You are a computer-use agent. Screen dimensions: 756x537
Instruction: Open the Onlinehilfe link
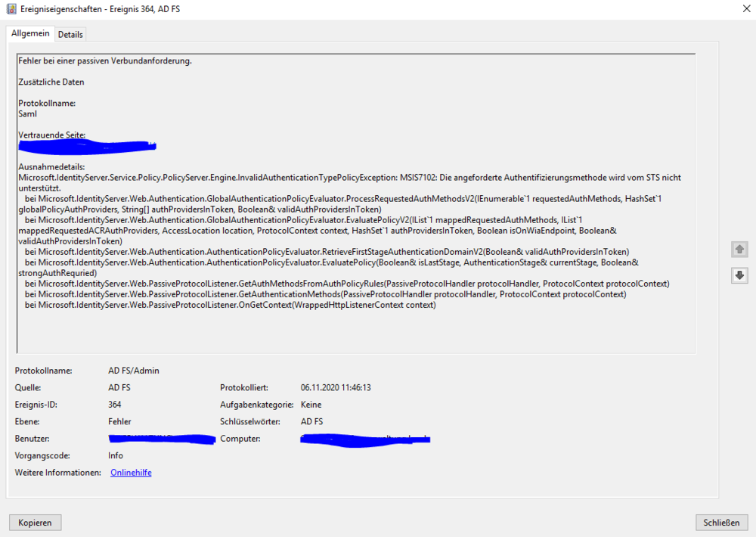click(131, 473)
